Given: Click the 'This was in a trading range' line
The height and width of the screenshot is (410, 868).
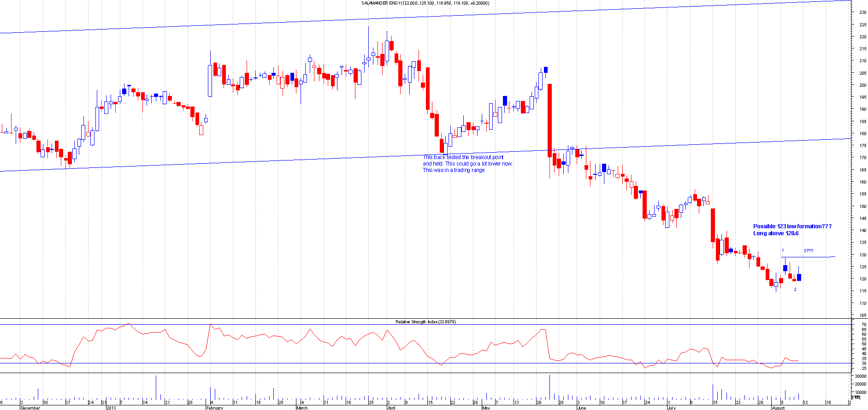Looking at the screenshot, I should (x=454, y=170).
